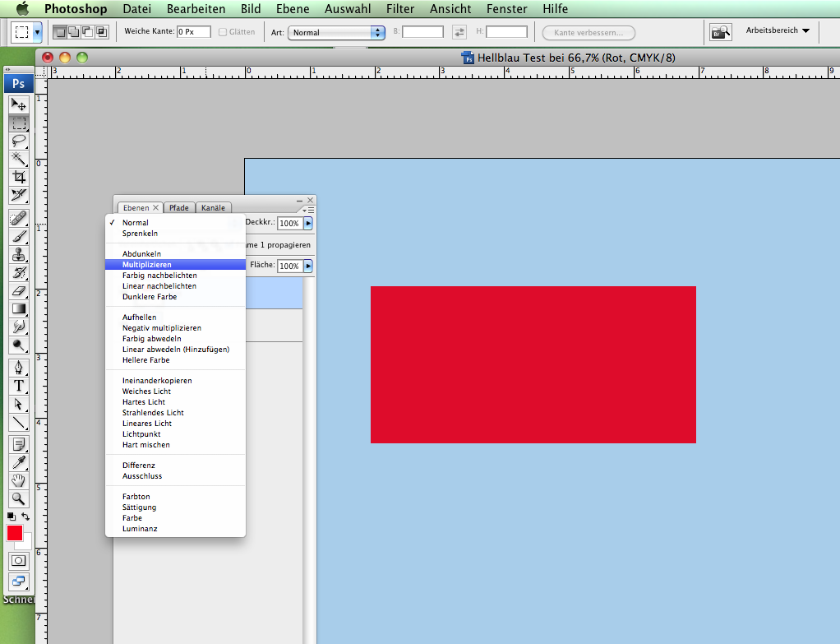Enable Quick Mask mode in the toolbox
This screenshot has width=840, height=644.
click(x=18, y=560)
